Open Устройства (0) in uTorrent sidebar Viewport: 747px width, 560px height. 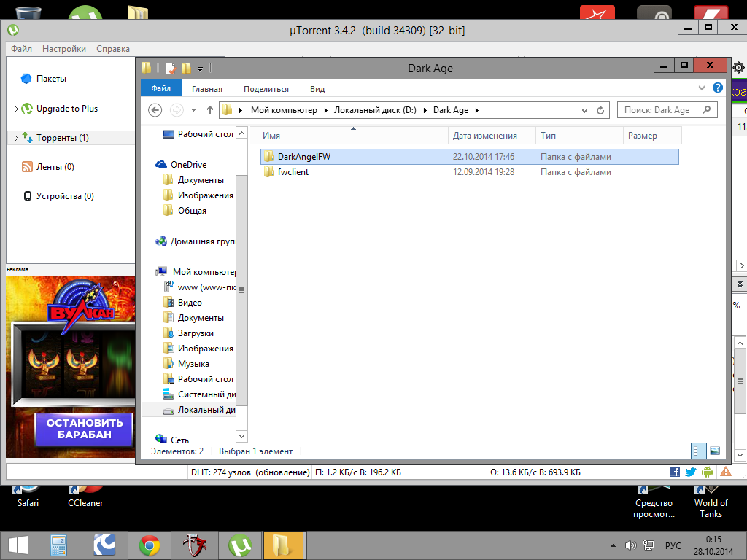pyautogui.click(x=65, y=196)
